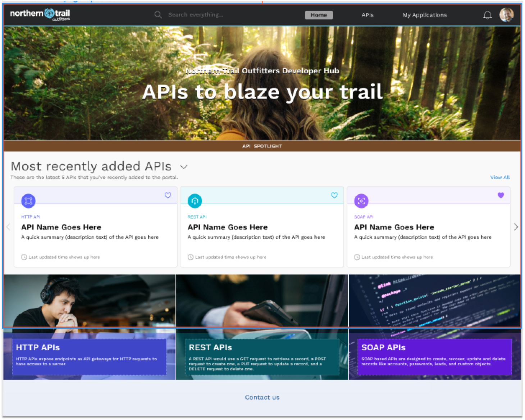525x420 pixels.
Task: Open My Applications
Action: 425,15
